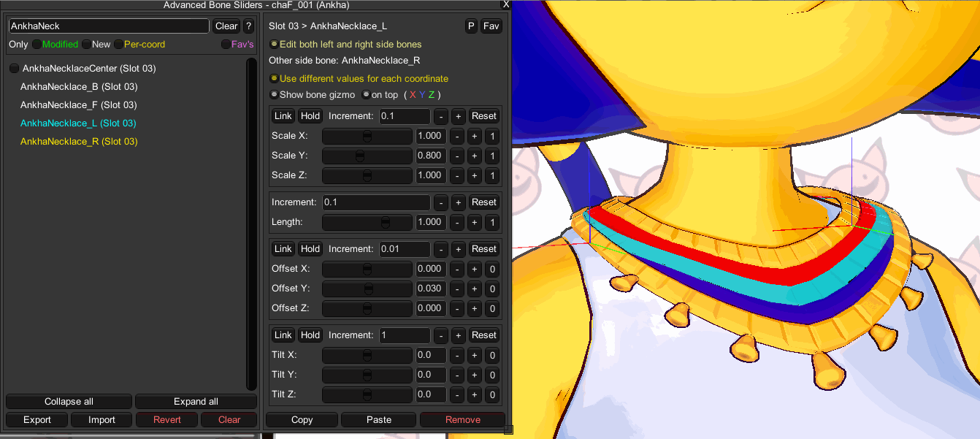The width and height of the screenshot is (980, 439).
Task: Toggle Show bone gizmo option
Action: click(x=313, y=95)
